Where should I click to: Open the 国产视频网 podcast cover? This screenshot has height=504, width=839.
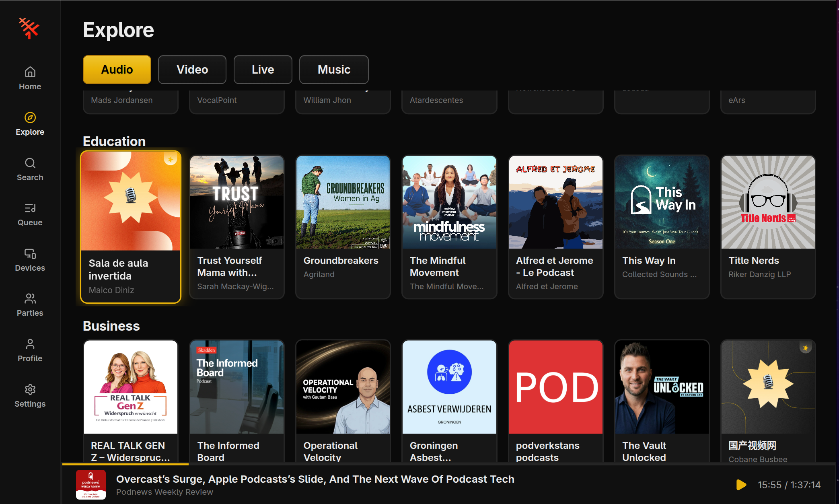[x=768, y=387]
